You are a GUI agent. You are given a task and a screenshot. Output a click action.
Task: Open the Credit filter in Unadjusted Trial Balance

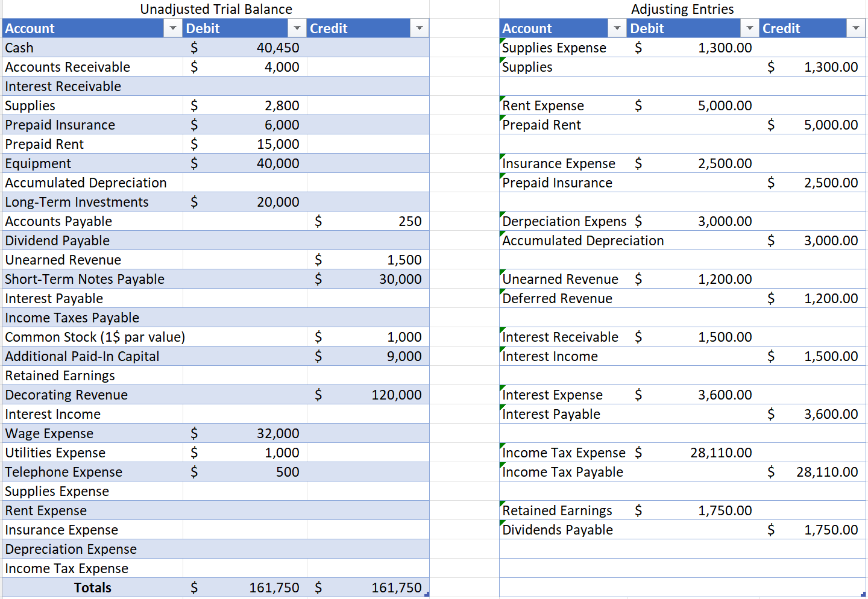pos(420,28)
